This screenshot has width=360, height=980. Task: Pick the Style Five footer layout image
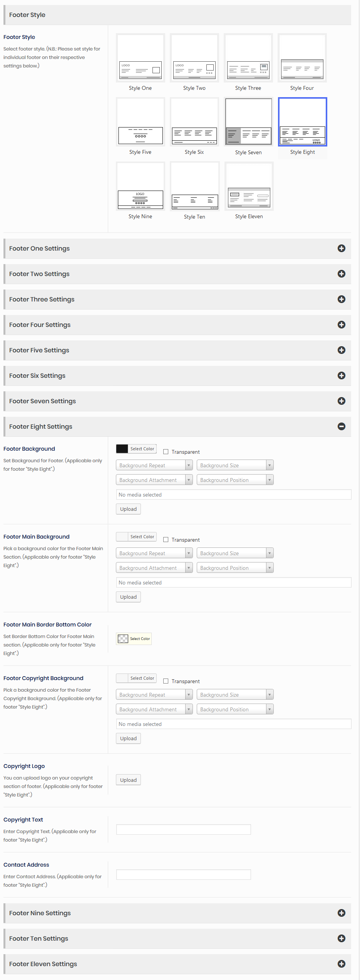pos(140,122)
